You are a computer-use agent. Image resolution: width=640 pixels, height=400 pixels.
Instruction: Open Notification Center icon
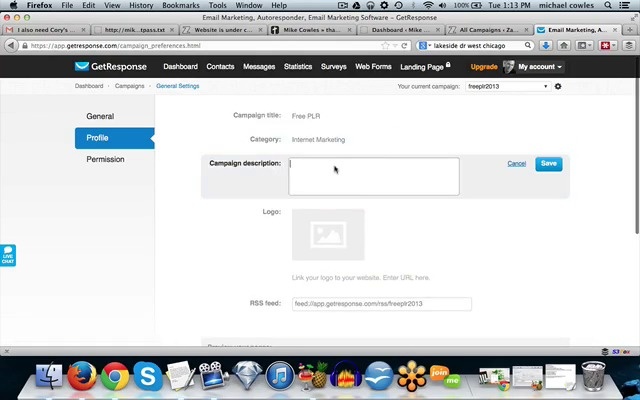point(624,5)
